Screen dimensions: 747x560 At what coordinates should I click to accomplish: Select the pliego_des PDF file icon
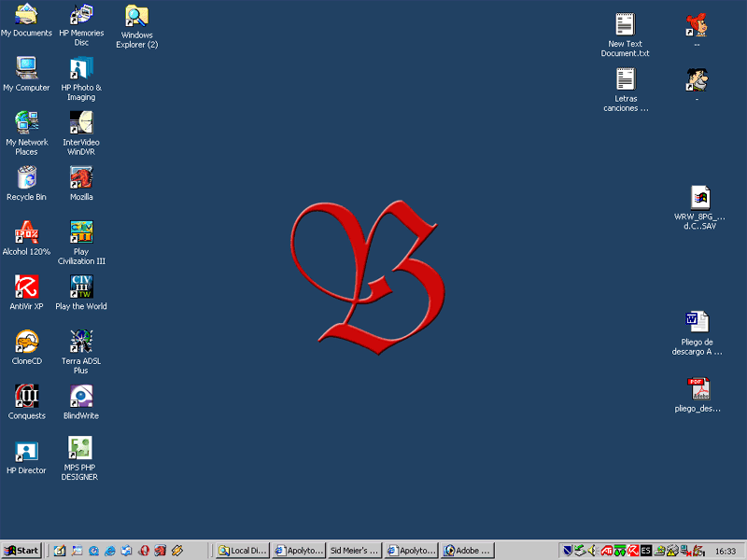pos(699,389)
